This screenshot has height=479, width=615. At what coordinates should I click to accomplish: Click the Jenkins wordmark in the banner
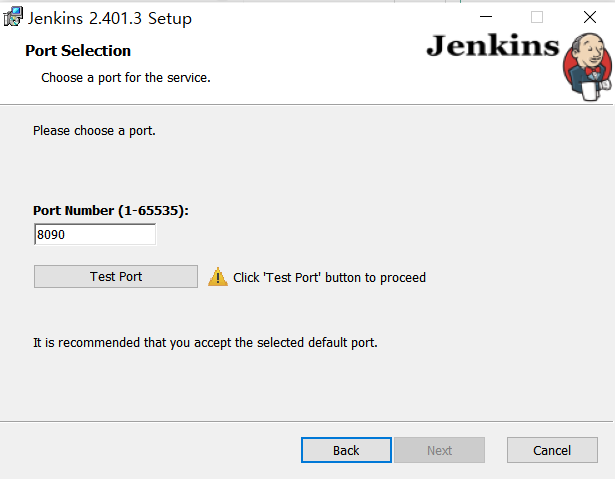click(493, 46)
